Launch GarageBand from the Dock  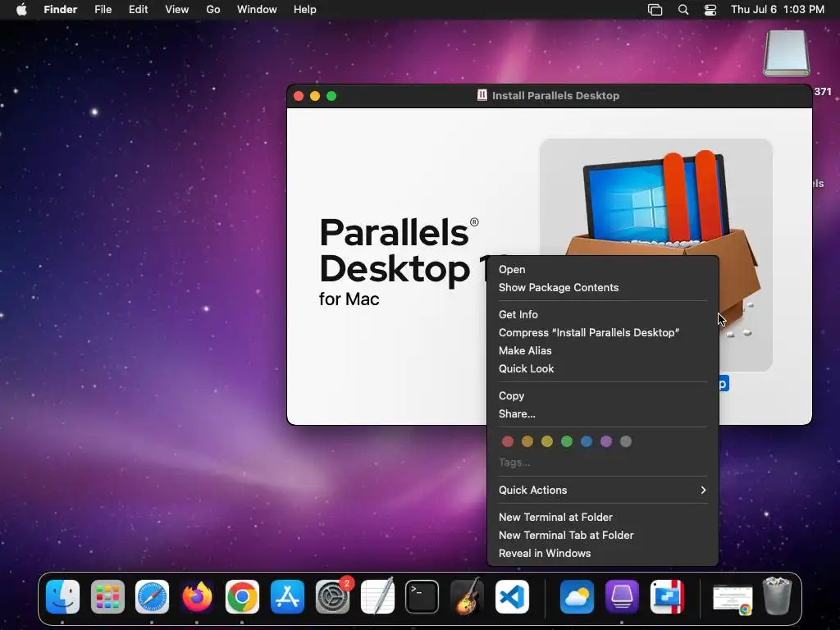pos(467,596)
